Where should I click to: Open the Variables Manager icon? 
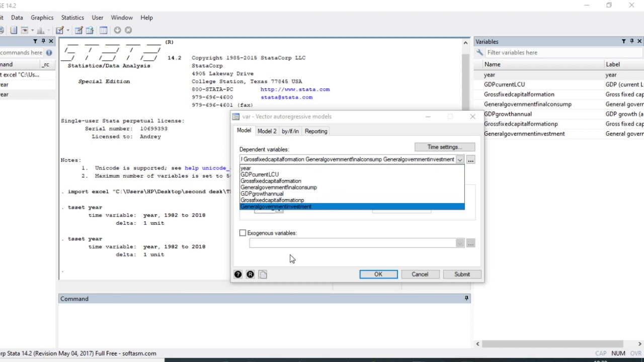coord(103,30)
